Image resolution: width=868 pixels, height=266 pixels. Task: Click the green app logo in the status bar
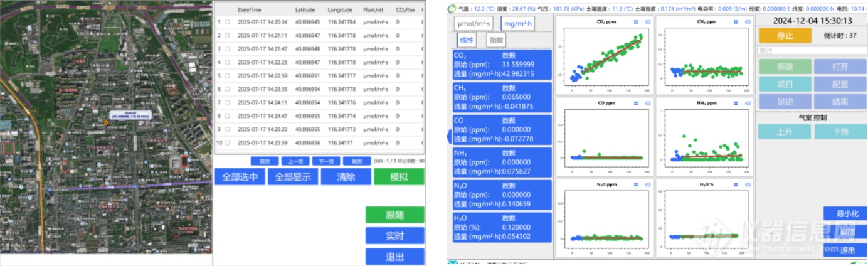point(452,8)
